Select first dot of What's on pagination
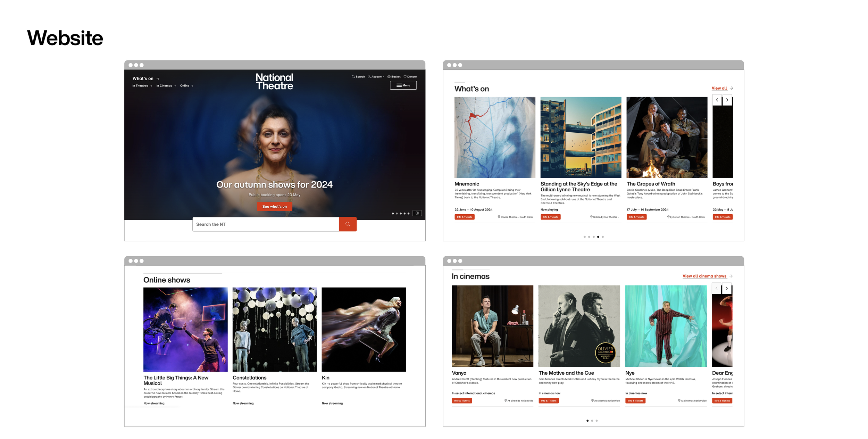 [x=585, y=237]
